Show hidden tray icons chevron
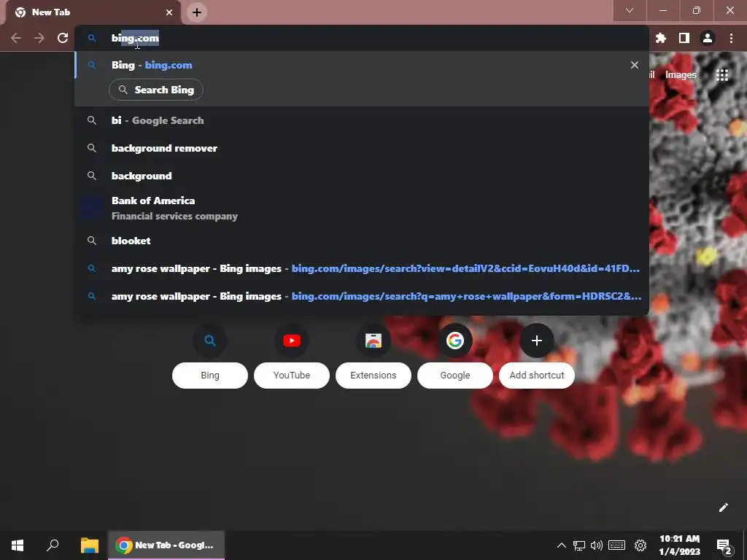Image resolution: width=747 pixels, height=560 pixels. [561, 545]
